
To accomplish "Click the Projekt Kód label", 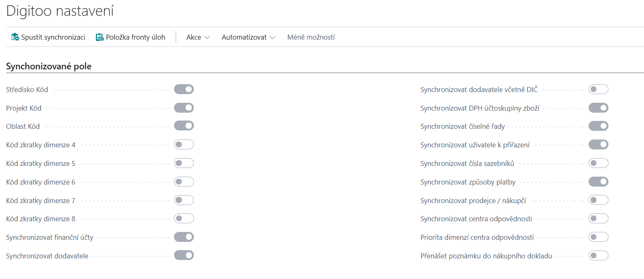I will click(24, 108).
